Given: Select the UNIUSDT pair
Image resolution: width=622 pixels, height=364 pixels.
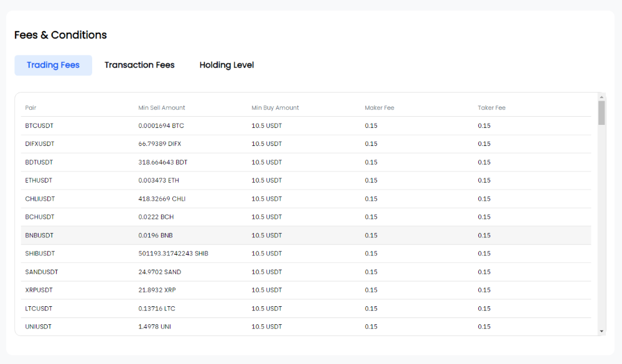Looking at the screenshot, I should [39, 327].
